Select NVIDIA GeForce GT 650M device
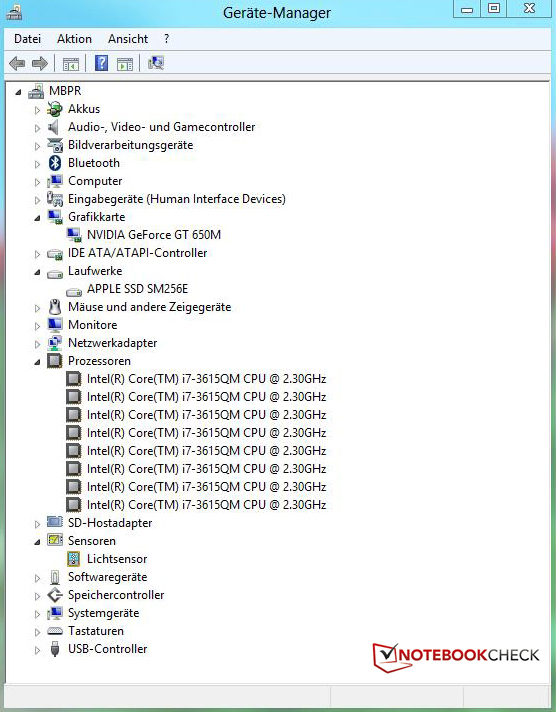 154,235
